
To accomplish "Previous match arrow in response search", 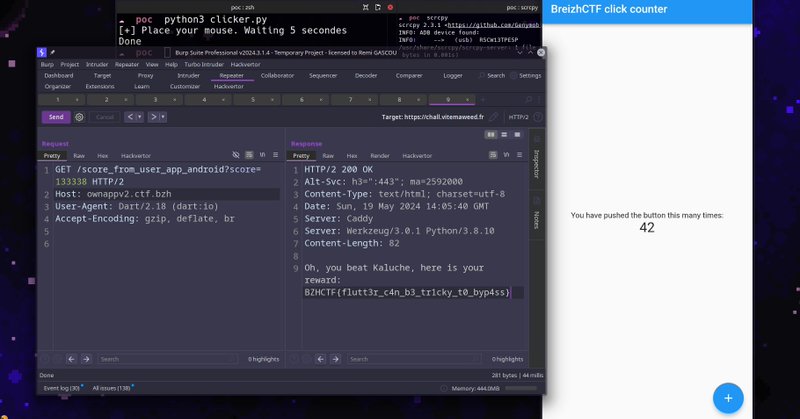I will tap(320, 359).
